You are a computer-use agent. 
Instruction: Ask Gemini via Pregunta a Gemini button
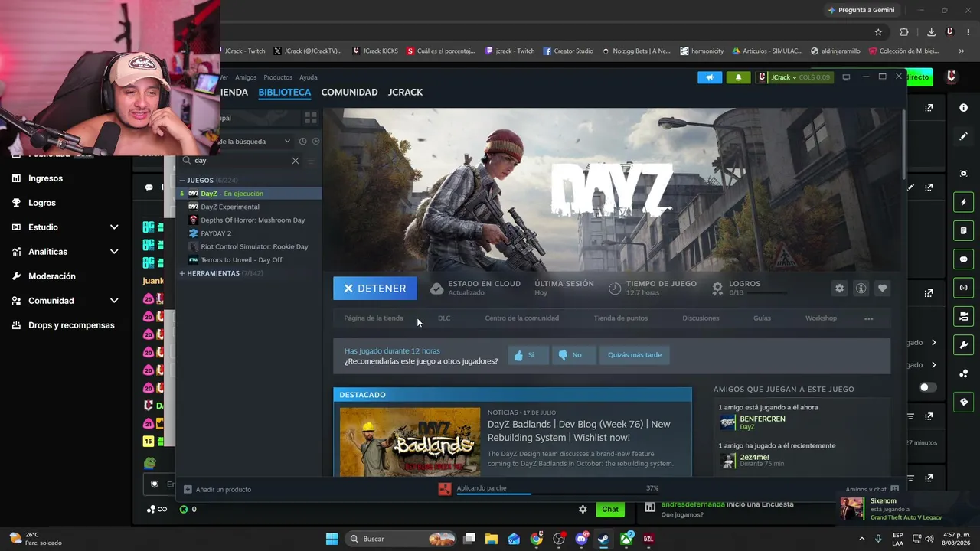tap(861, 10)
